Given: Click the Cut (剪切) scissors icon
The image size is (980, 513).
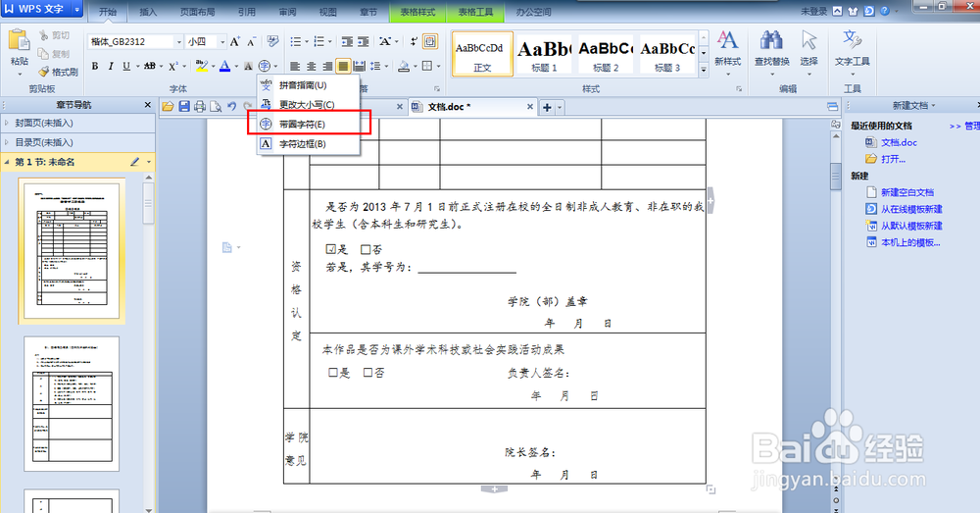Looking at the screenshot, I should coord(43,35).
